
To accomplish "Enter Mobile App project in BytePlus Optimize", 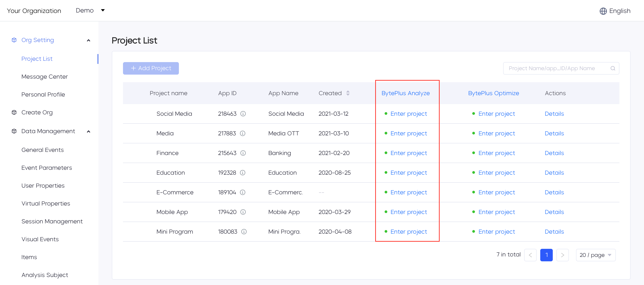I will point(496,212).
